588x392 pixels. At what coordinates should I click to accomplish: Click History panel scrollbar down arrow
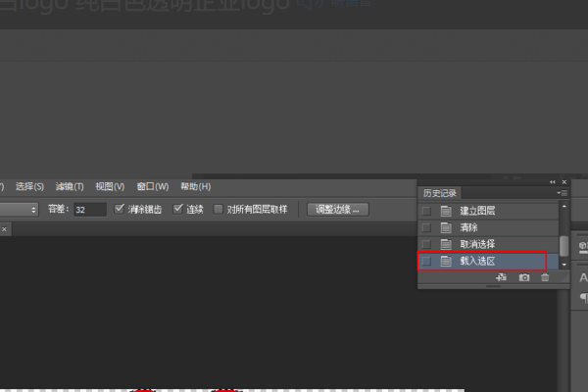coord(564,265)
